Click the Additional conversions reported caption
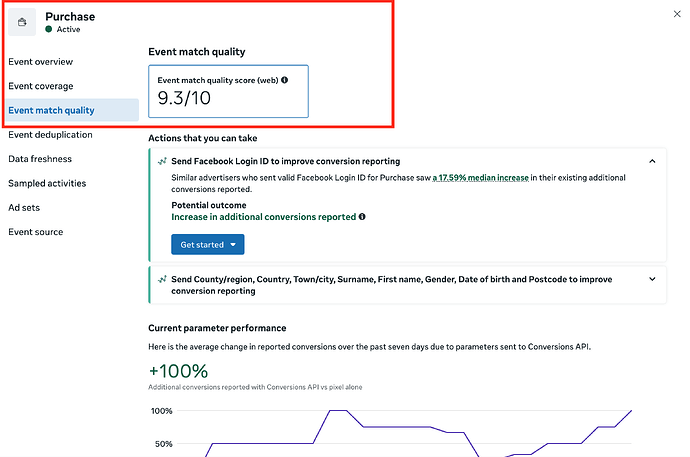690x457 pixels. coord(255,387)
